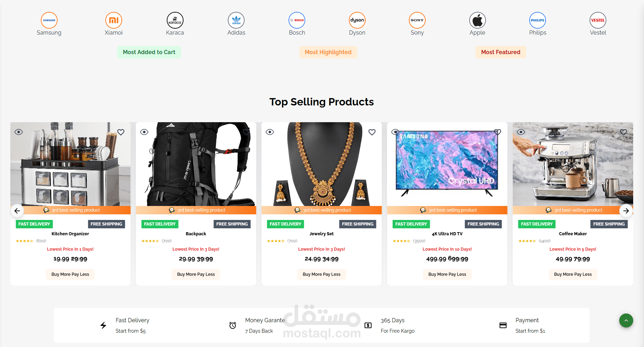
Task: Open the 4K Ultra HD TV title link
Action: pos(447,234)
